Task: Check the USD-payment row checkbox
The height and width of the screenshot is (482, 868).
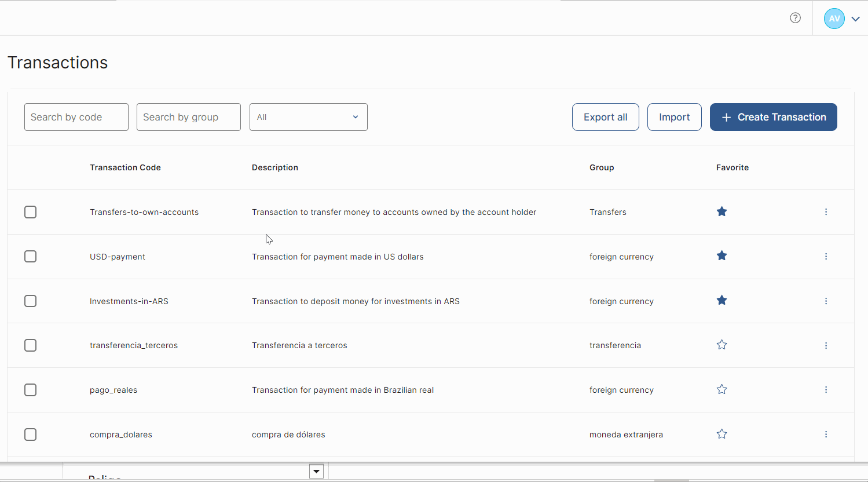Action: 31,257
